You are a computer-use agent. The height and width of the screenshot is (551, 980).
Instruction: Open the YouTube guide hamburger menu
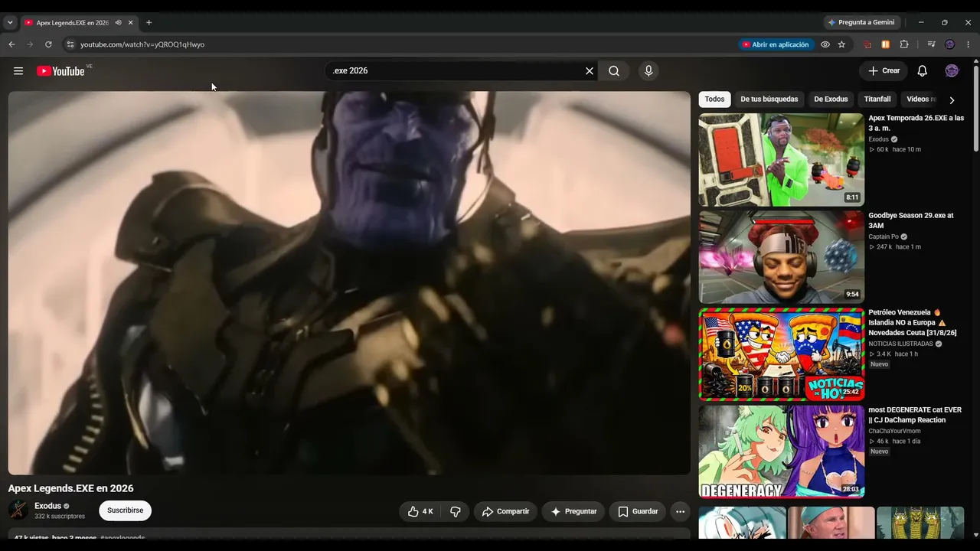[x=18, y=71]
